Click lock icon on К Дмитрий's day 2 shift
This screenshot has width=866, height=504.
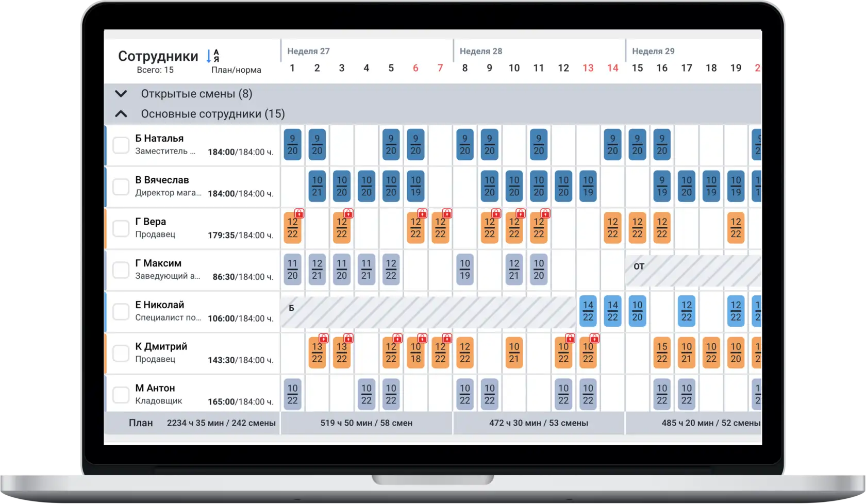click(324, 339)
